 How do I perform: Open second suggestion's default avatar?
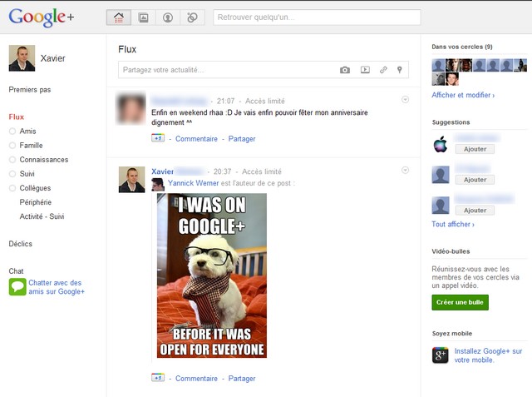point(441,175)
